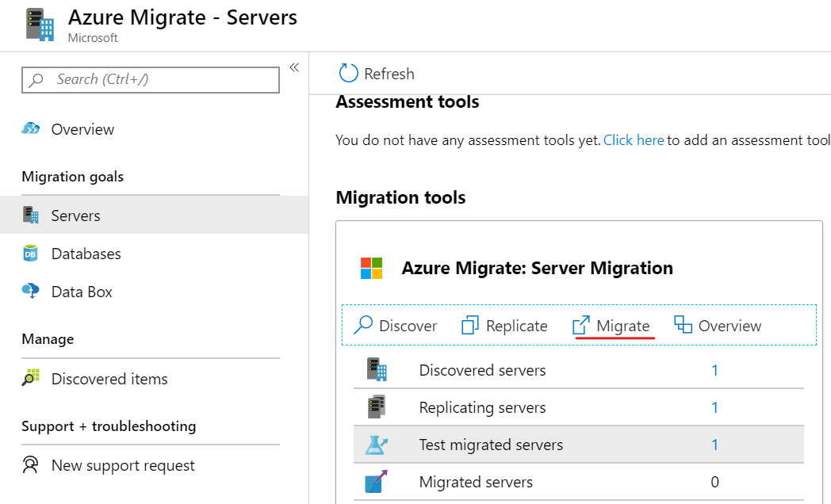Open Data Box in the sidebar
The height and width of the screenshot is (504, 831).
click(82, 292)
